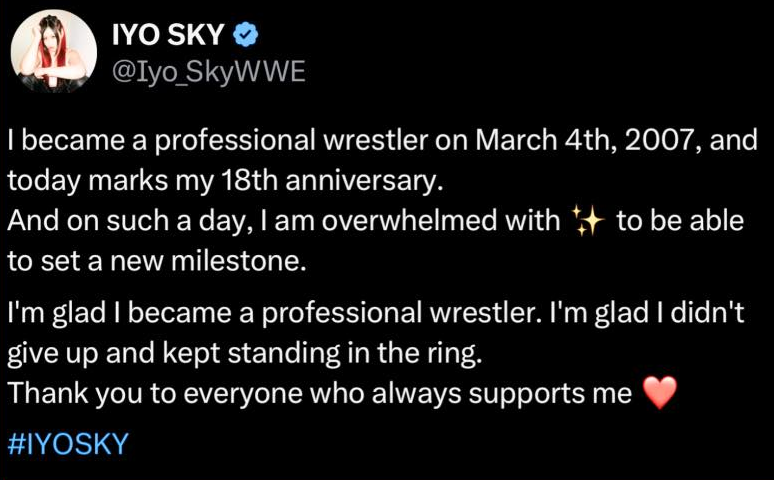Click the red heart emoji
The width and height of the screenshot is (774, 480).
[x=660, y=393]
